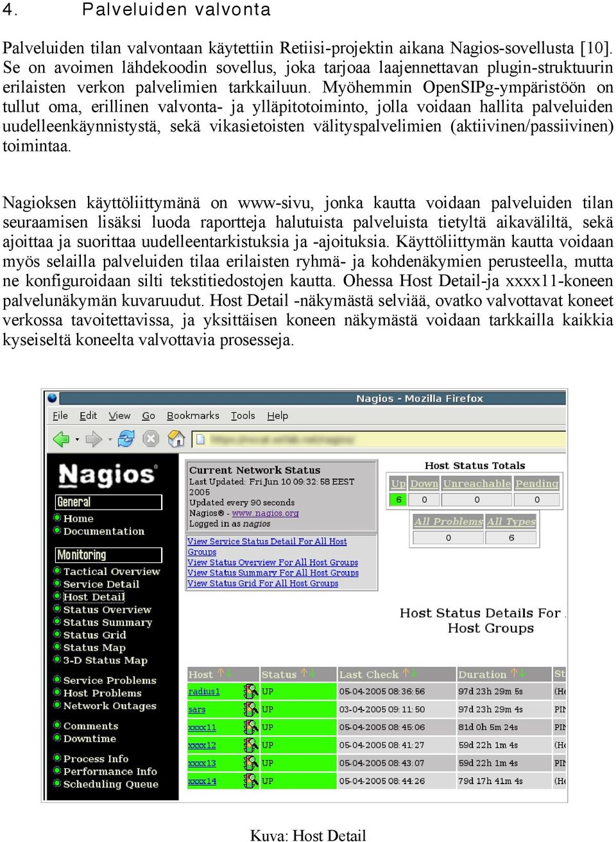This screenshot has height=842, width=616.
Task: Open the radius1 host link
Action: (204, 691)
